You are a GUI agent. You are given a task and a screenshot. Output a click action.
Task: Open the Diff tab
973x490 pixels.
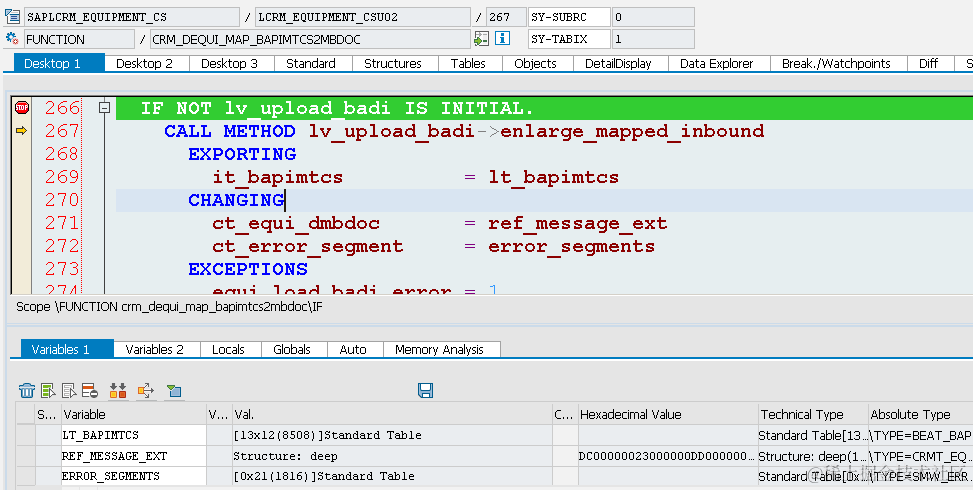(x=928, y=63)
